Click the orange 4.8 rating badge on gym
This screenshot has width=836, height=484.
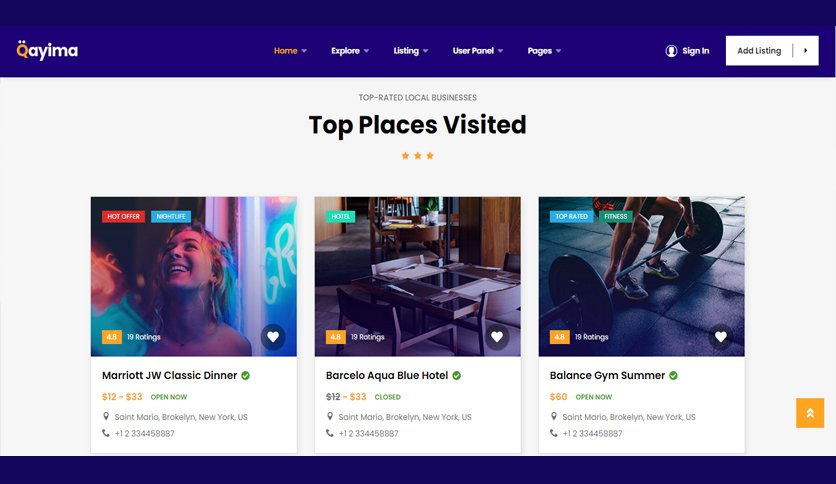(559, 337)
